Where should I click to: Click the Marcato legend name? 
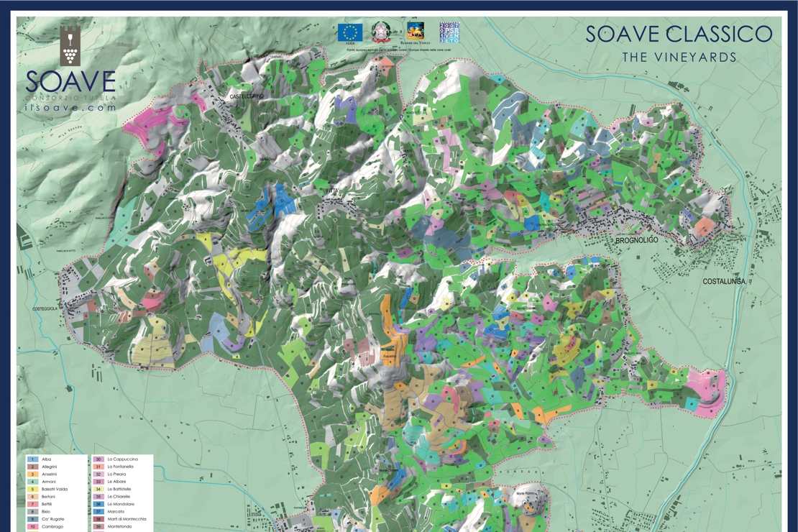coord(116,512)
